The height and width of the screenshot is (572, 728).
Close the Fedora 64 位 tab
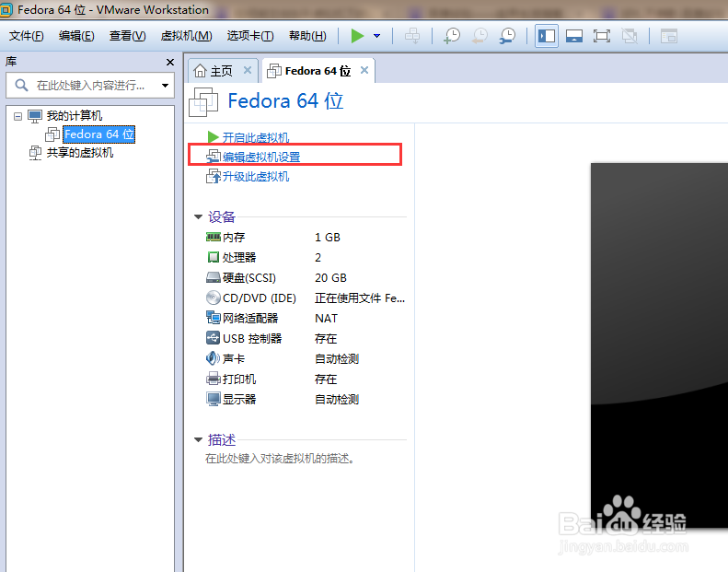click(x=364, y=70)
